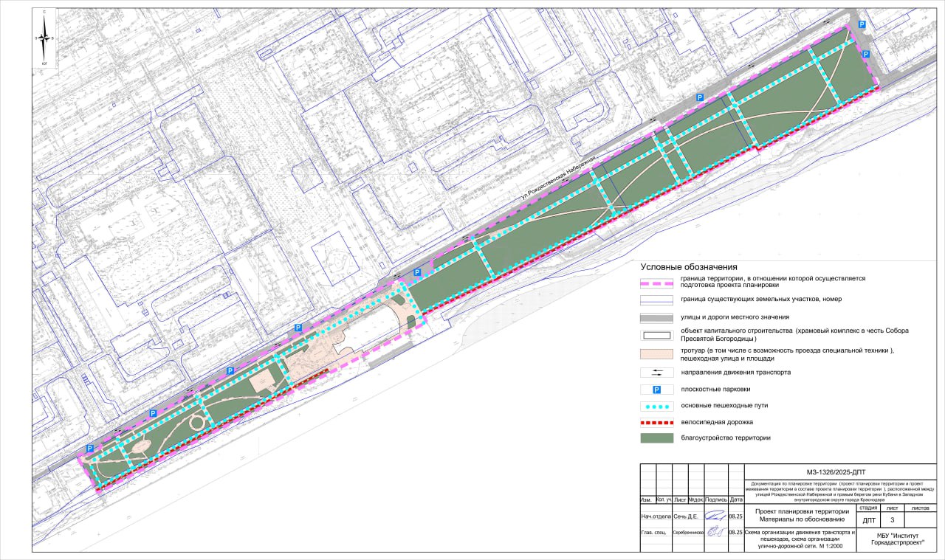Click the cyan dotted pedestrian paths legend sample

tap(656, 406)
